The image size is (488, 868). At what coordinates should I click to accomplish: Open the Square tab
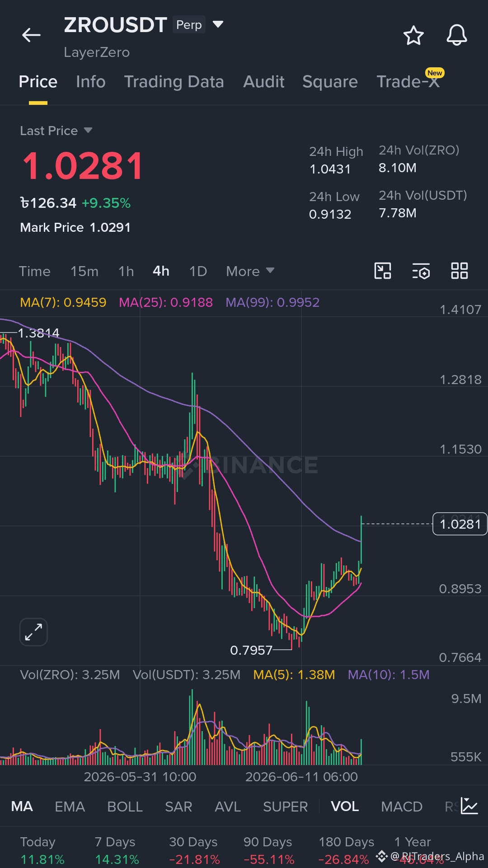[330, 82]
